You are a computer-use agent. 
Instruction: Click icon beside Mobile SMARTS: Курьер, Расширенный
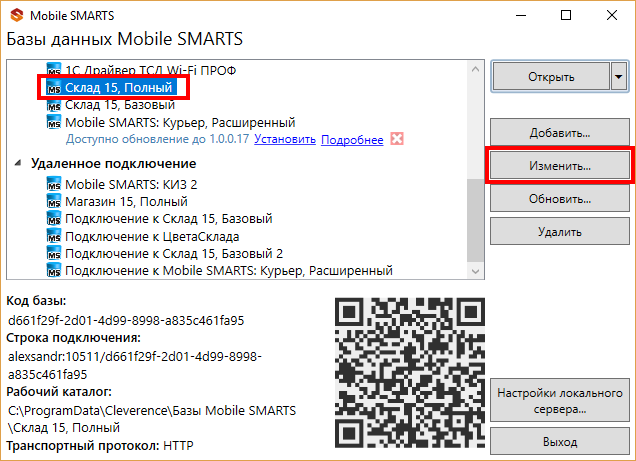pos(54,122)
